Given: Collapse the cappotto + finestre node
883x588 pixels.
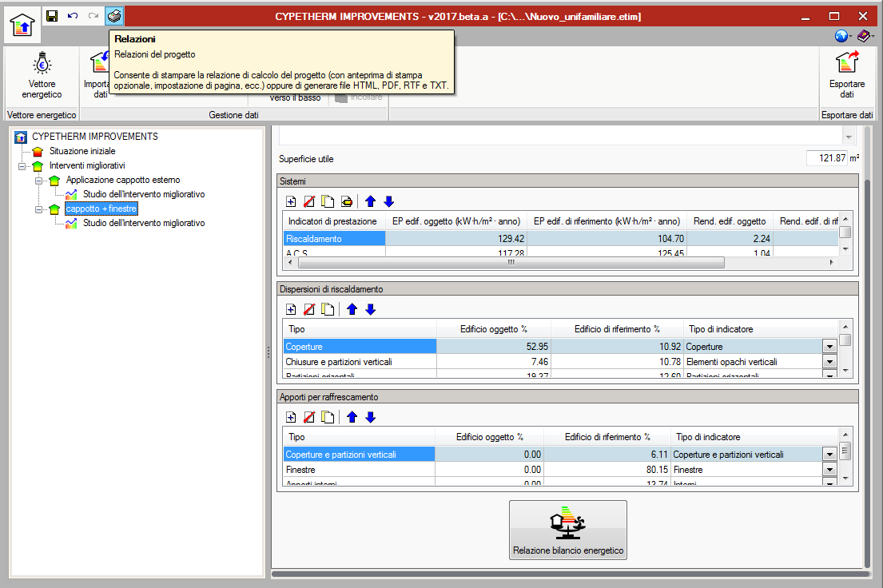Looking at the screenshot, I should (x=39, y=209).
